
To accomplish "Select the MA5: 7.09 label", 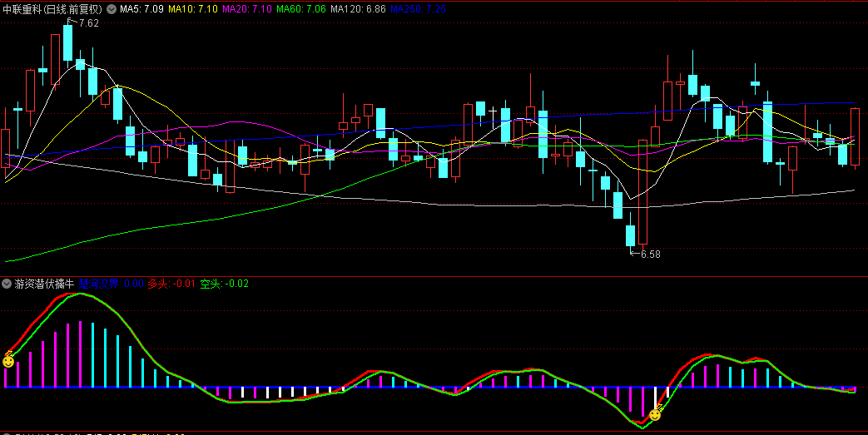I will 141,10.
